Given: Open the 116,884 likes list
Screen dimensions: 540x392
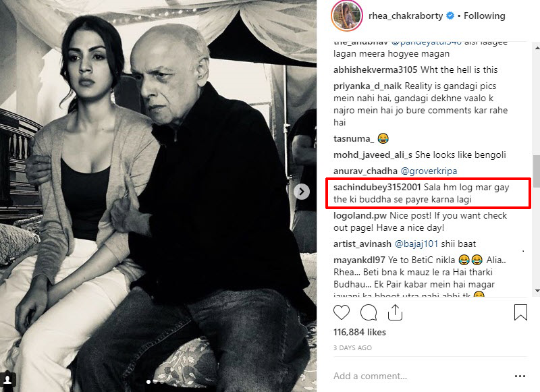Looking at the screenshot, I should tap(359, 331).
